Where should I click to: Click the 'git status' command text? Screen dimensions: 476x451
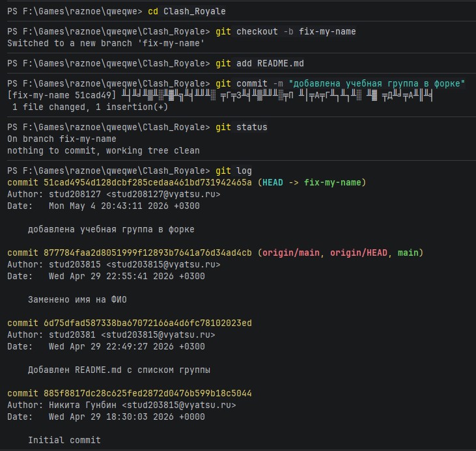242,127
